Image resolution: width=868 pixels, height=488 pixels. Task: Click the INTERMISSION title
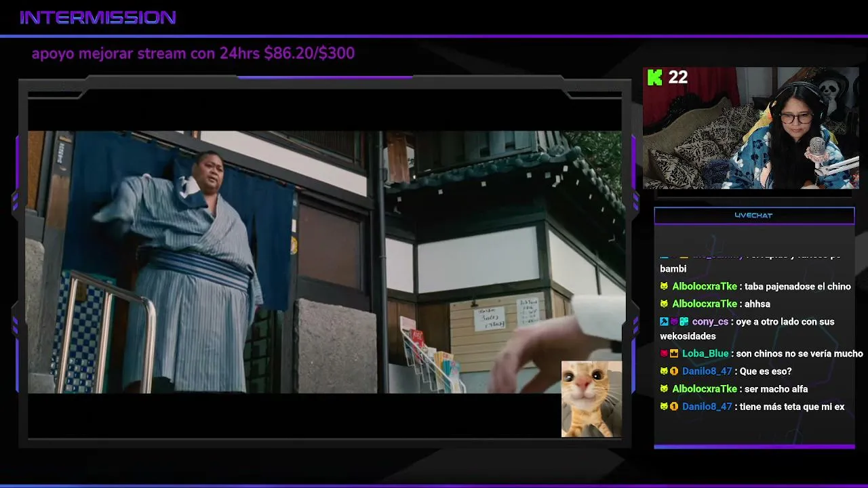[x=98, y=18]
